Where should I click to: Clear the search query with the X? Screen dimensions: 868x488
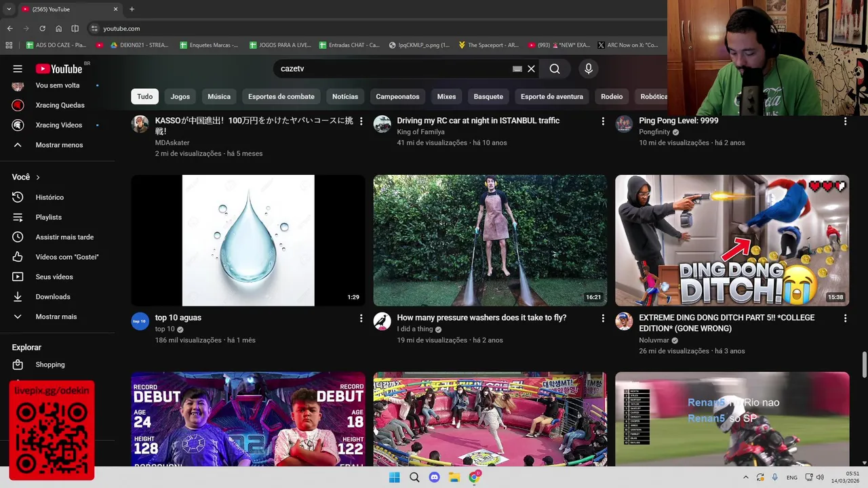click(x=532, y=68)
